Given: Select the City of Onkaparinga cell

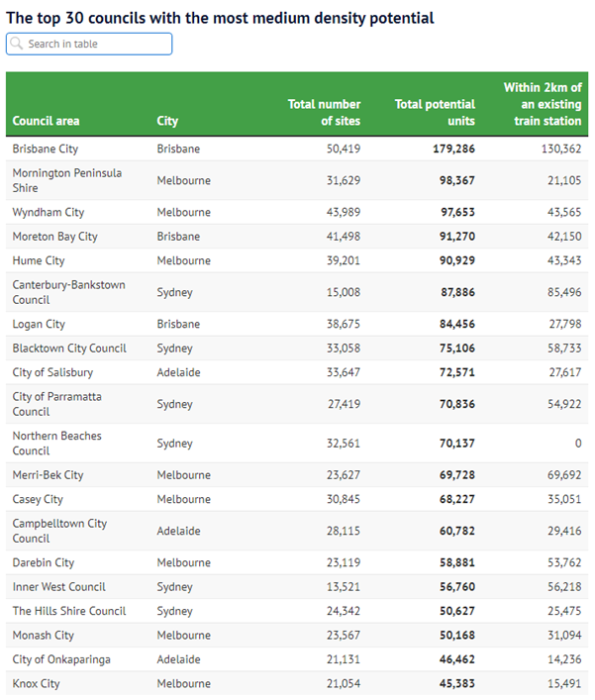Looking at the screenshot, I should click(x=61, y=659).
